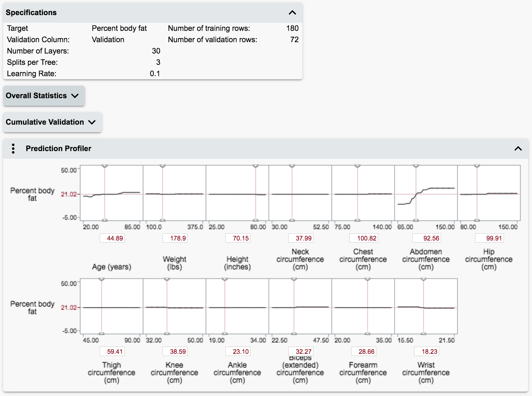
Task: Edit the Height value of 70.15
Action: (238, 238)
